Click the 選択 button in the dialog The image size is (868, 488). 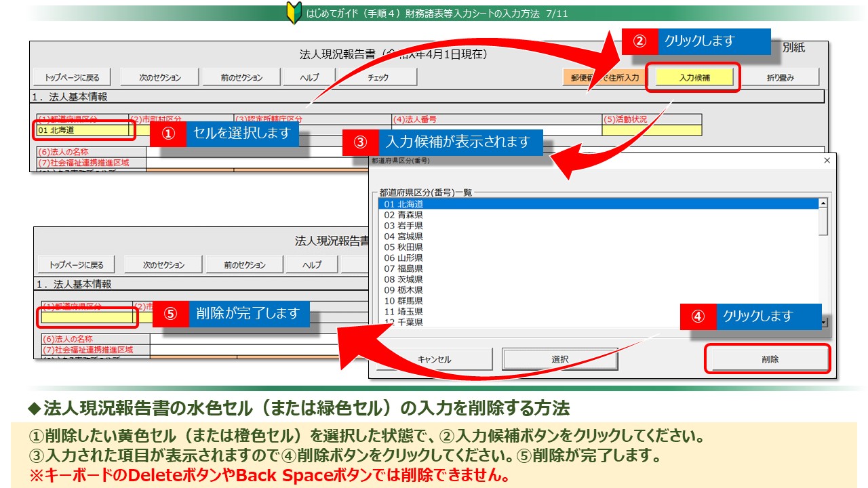559,359
